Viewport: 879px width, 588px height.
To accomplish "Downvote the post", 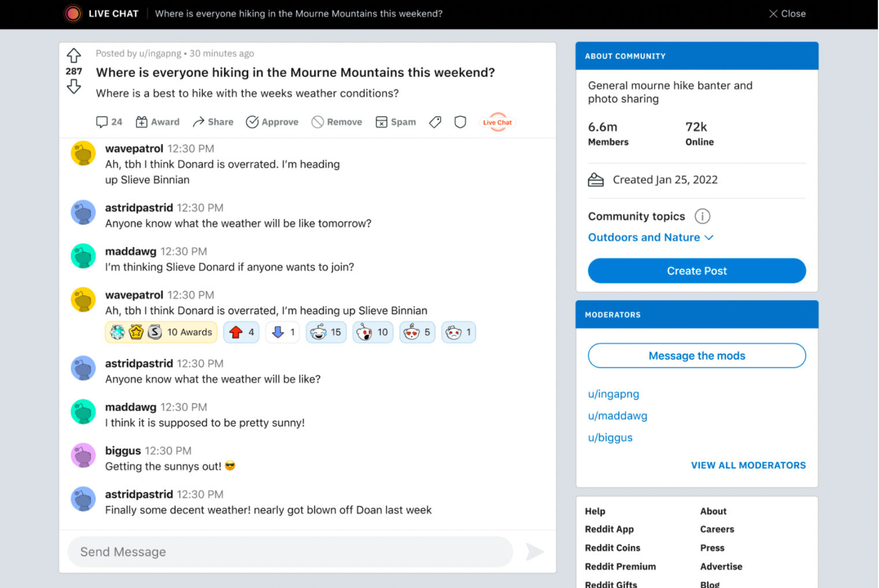I will [x=73, y=87].
